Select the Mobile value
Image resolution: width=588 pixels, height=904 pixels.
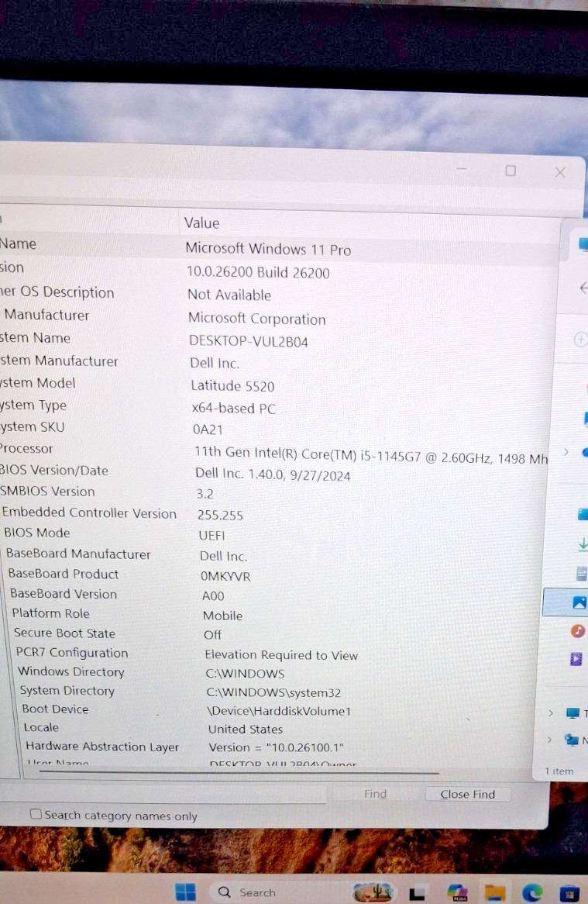(222, 615)
